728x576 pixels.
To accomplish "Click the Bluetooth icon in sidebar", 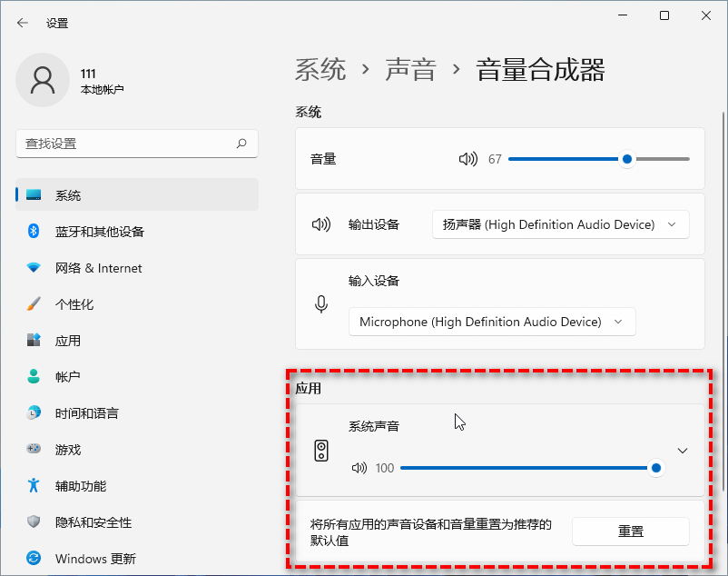I will point(34,231).
